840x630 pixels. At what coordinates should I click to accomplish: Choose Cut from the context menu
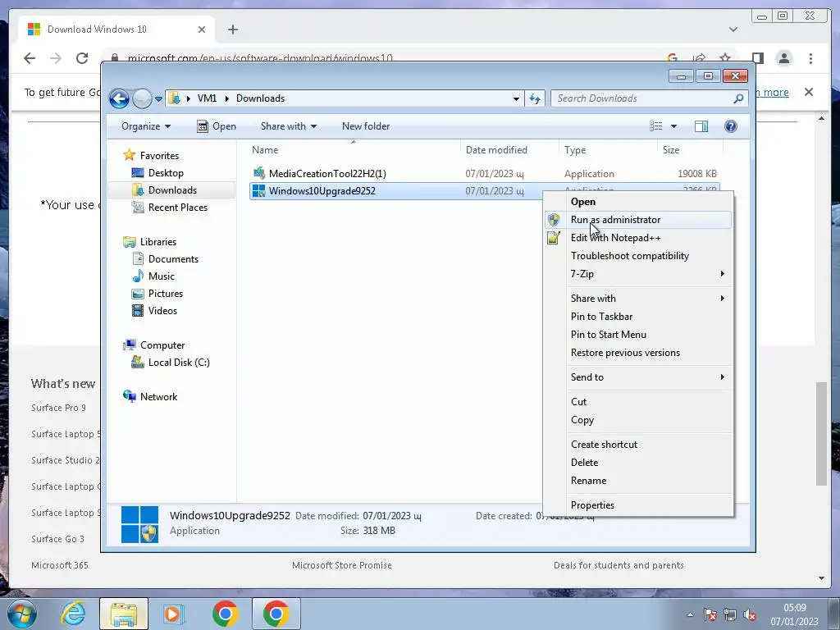[x=637, y=402]
